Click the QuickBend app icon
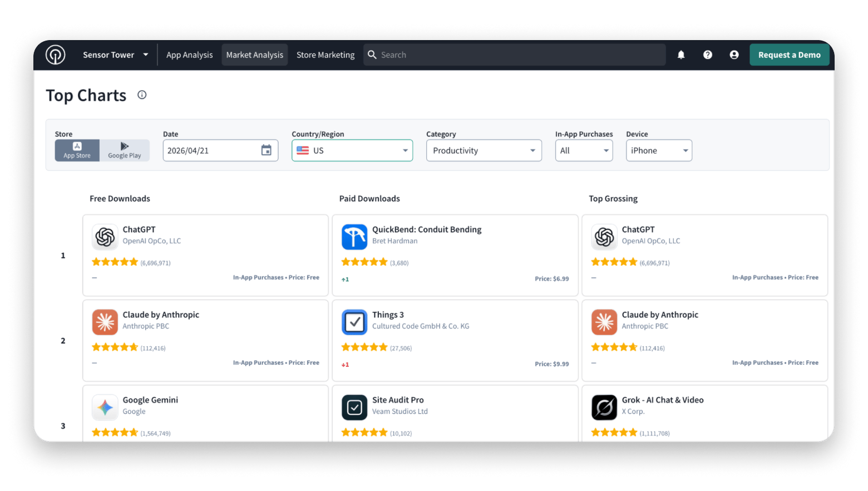The height and width of the screenshot is (491, 868). pos(354,237)
